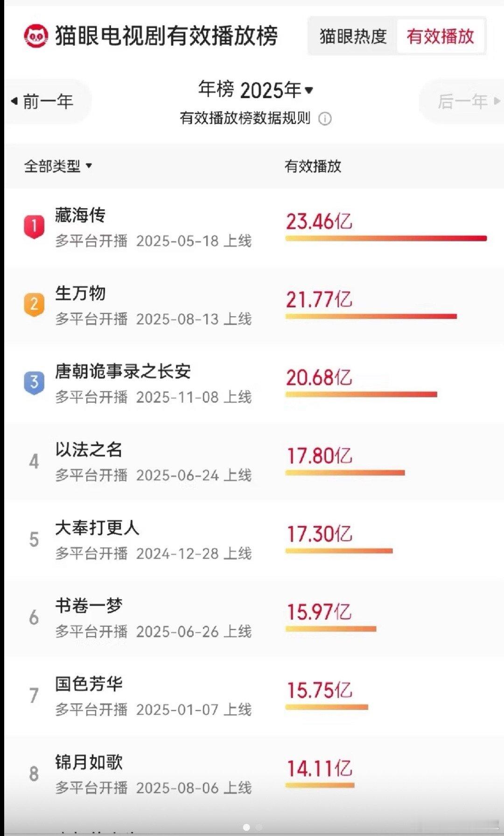Tap the Maoyan cat logo icon
The height and width of the screenshot is (836, 504).
coord(36,36)
